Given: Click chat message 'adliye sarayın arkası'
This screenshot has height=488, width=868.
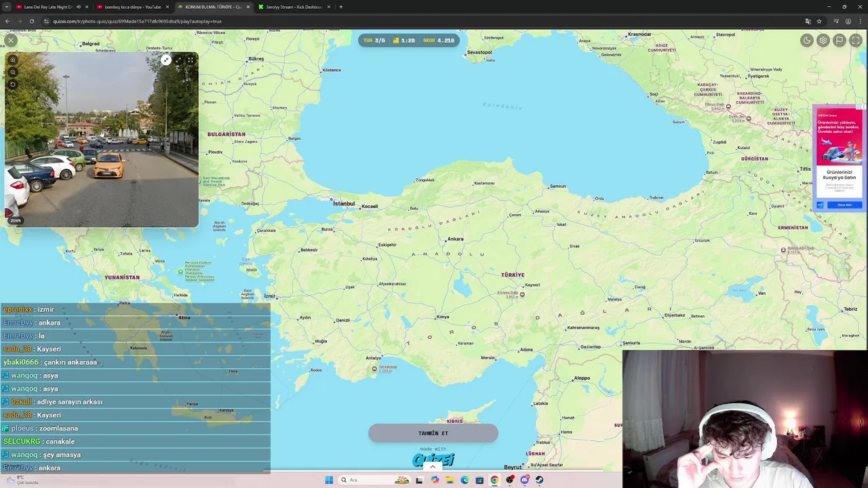Looking at the screenshot, I should 69,402.
